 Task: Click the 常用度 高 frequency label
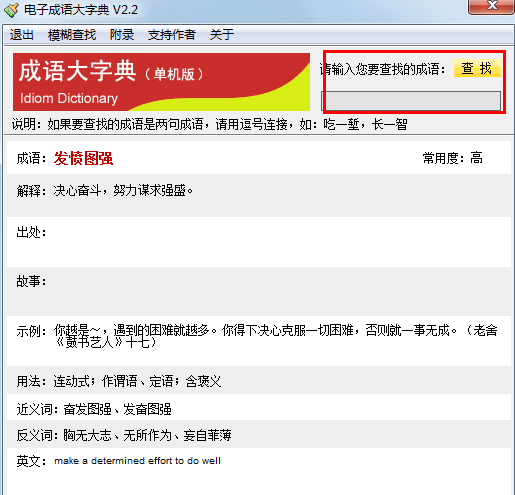tap(452, 158)
